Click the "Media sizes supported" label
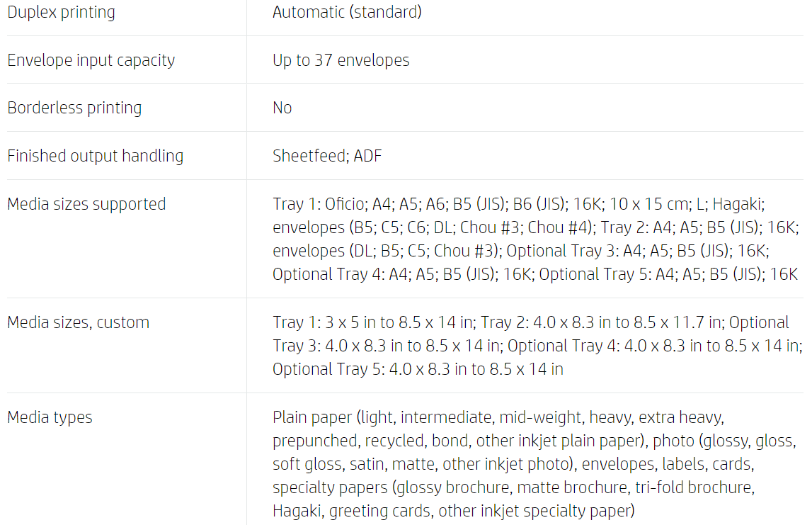The width and height of the screenshot is (812, 525). [x=86, y=204]
